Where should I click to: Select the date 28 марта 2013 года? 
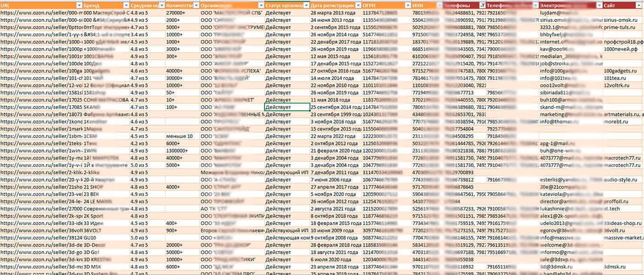pos(336,13)
